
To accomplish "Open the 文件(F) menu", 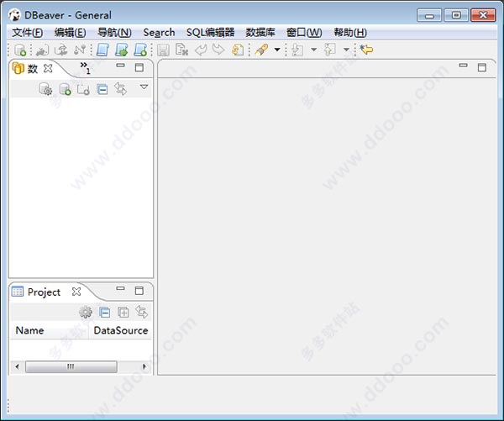I will pyautogui.click(x=28, y=33).
